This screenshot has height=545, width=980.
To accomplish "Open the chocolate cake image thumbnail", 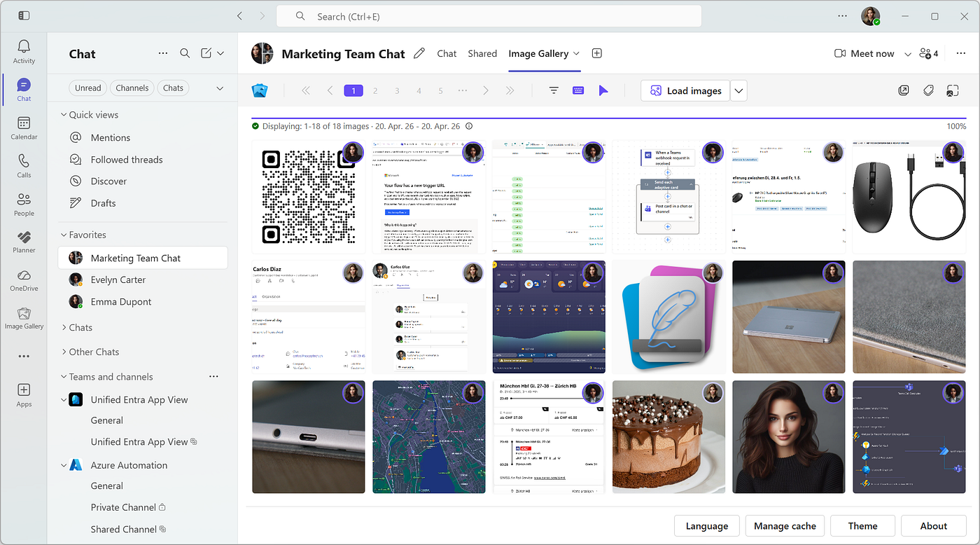I will (x=669, y=436).
